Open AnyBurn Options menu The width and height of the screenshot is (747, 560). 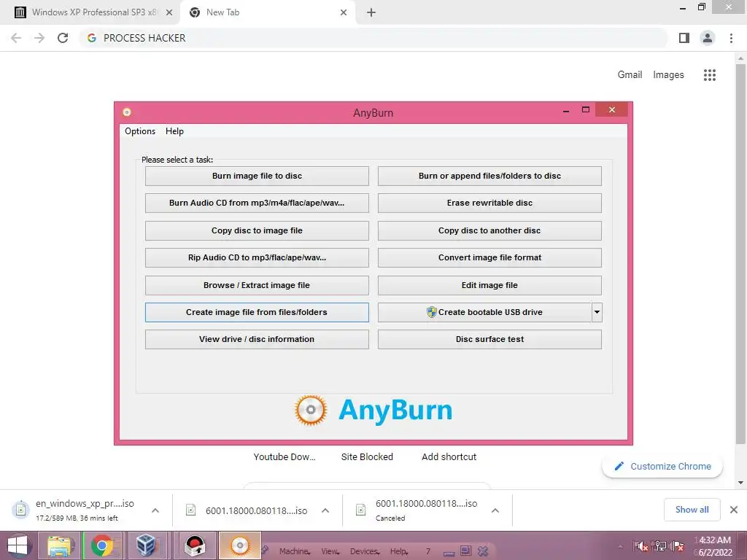tap(140, 131)
